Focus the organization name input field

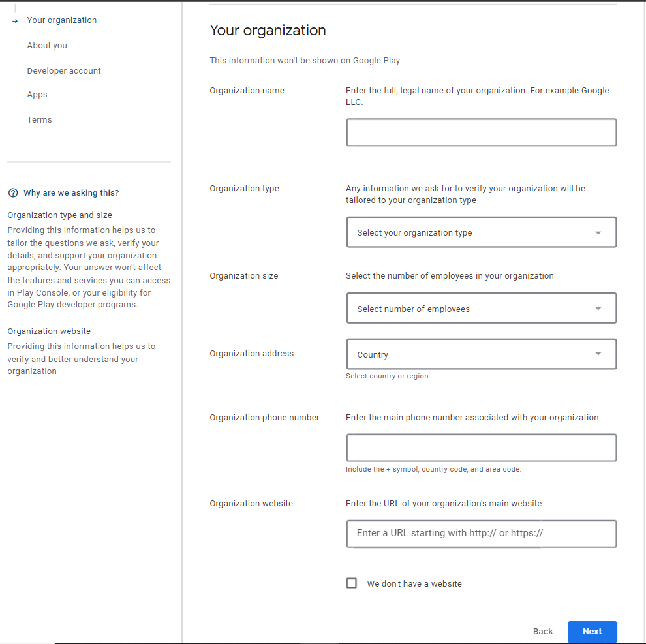pos(481,132)
